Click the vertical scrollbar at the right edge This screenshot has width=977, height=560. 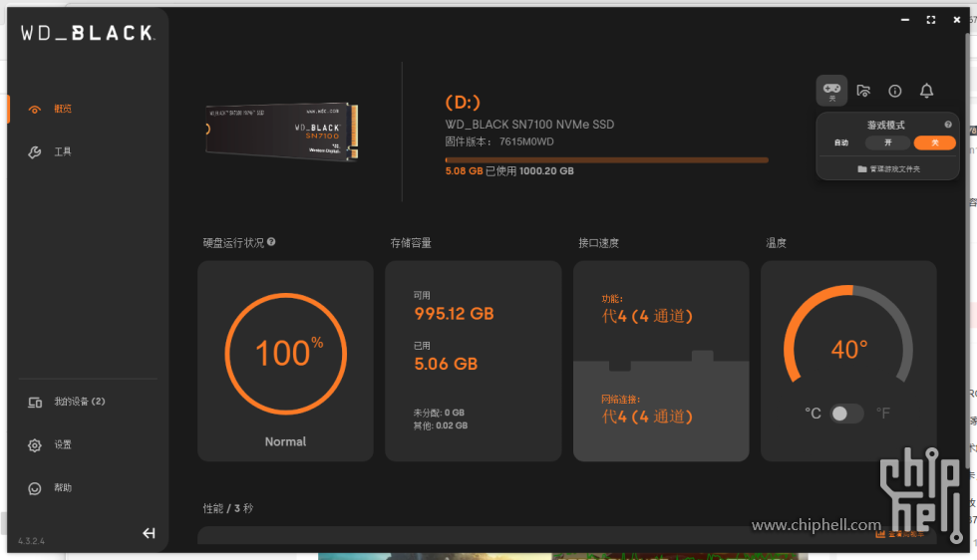pyautogui.click(x=967, y=249)
